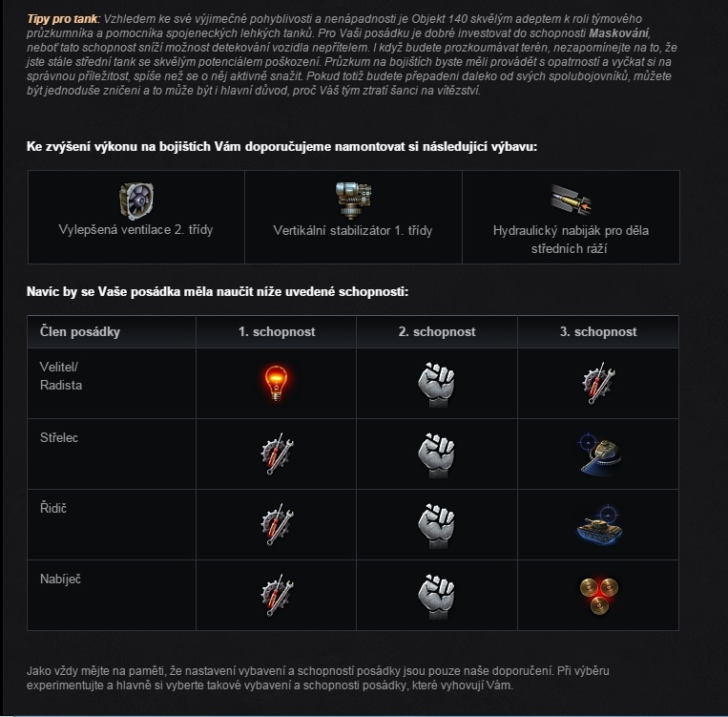
Task: Click Střelec's repair wrench skill icon
Action: click(277, 453)
